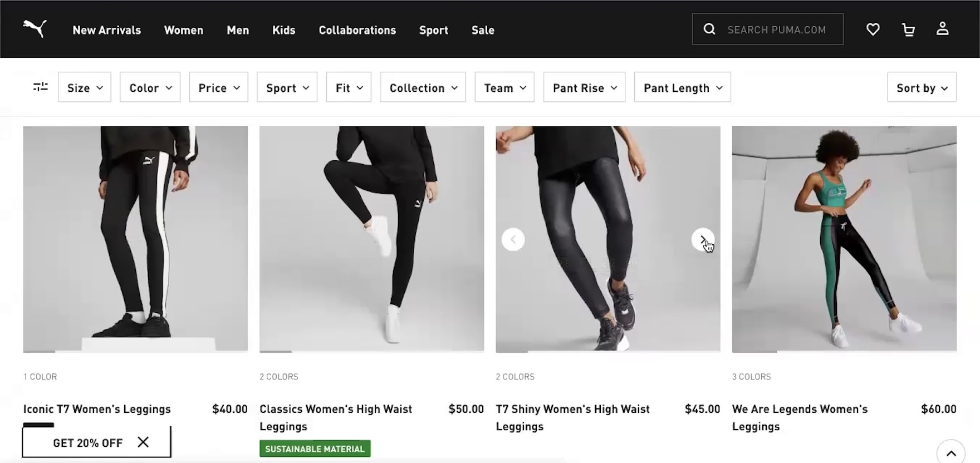Open the Sort by dropdown
Viewport: 980px width, 463px height.
(922, 87)
